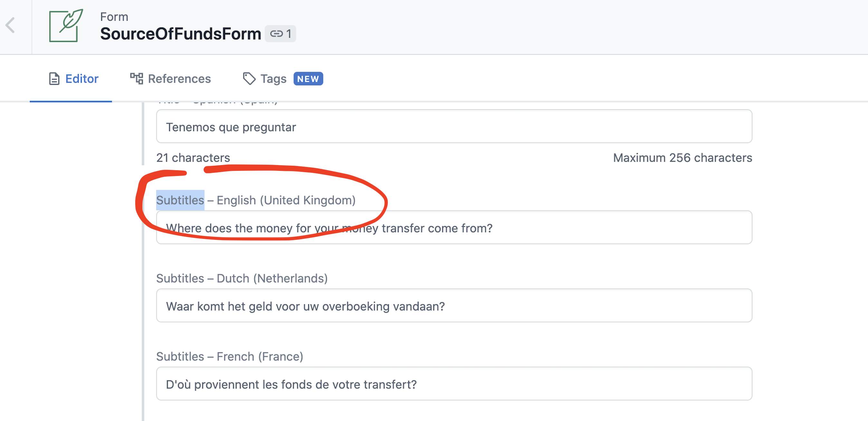Click the 'Subtitles – Dutch (Netherlands)' label

click(x=242, y=278)
